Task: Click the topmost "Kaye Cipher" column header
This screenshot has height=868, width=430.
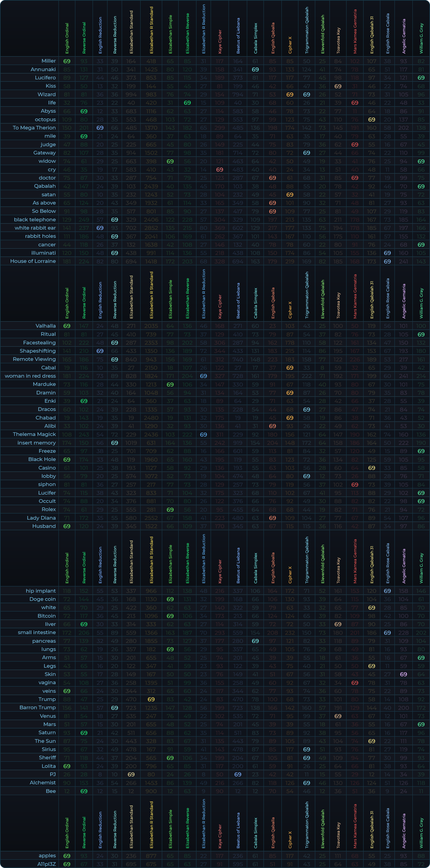Action: [220, 42]
